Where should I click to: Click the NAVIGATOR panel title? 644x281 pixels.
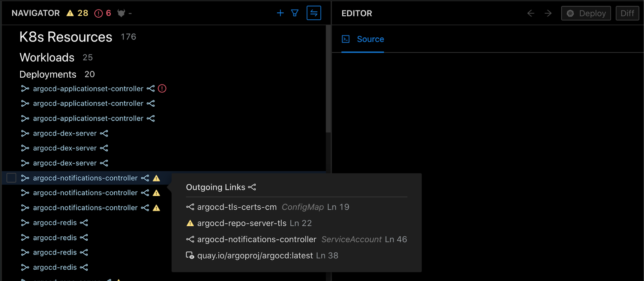(x=36, y=13)
